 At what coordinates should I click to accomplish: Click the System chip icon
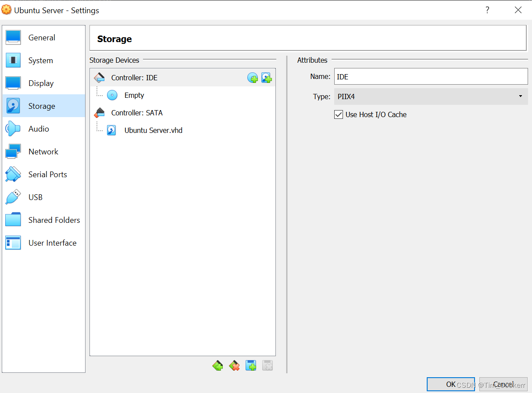[13, 61]
